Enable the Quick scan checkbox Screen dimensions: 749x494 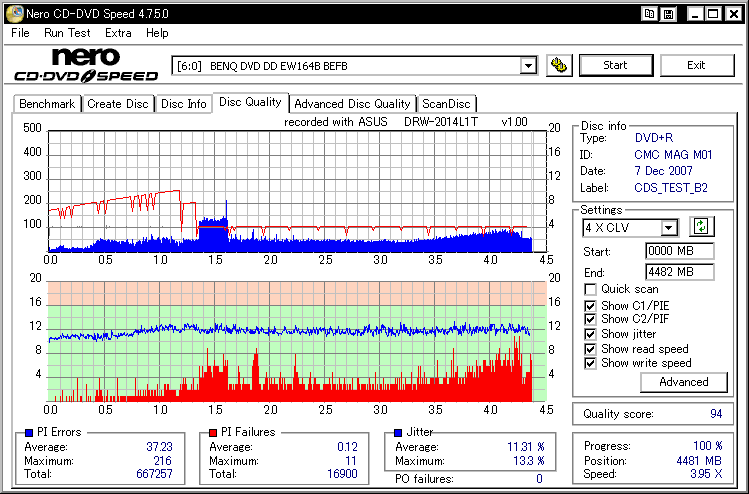pos(590,290)
